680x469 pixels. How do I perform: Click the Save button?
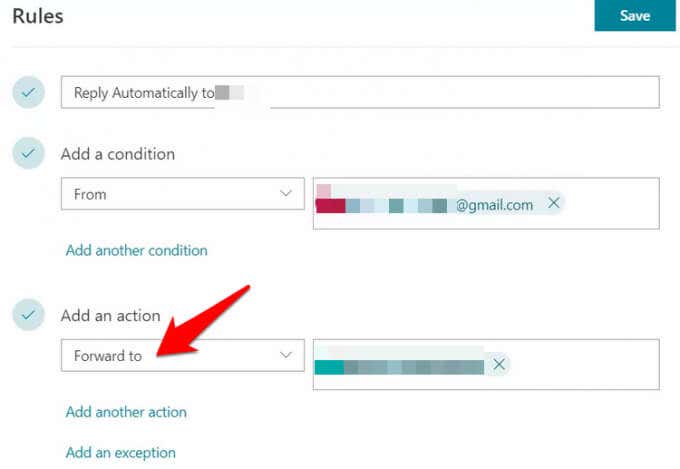coord(635,16)
